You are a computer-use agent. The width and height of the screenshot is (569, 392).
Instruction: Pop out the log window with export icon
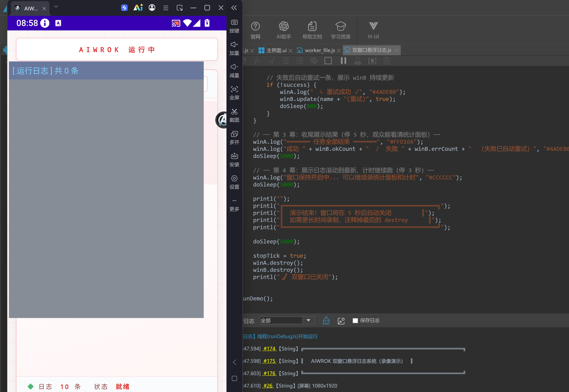click(341, 321)
